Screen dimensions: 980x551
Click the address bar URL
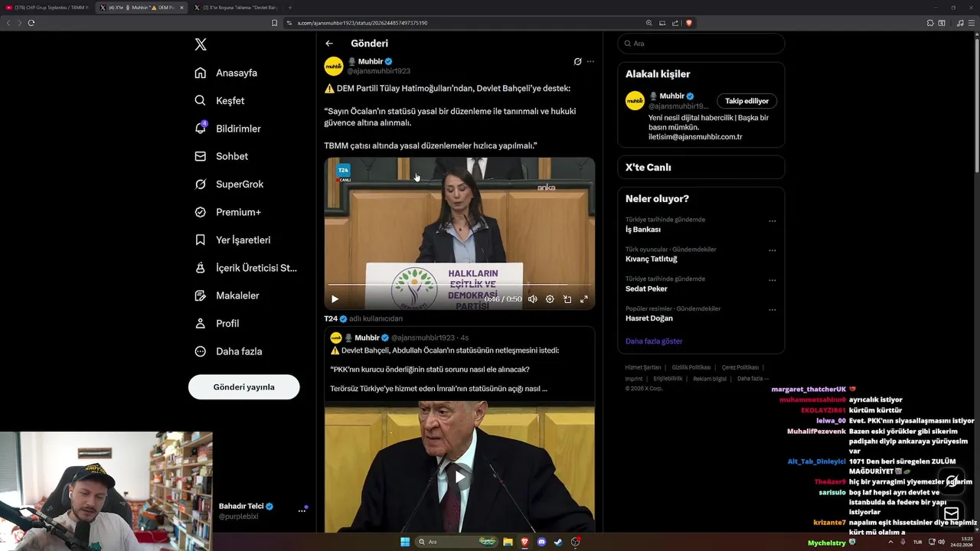(x=362, y=23)
